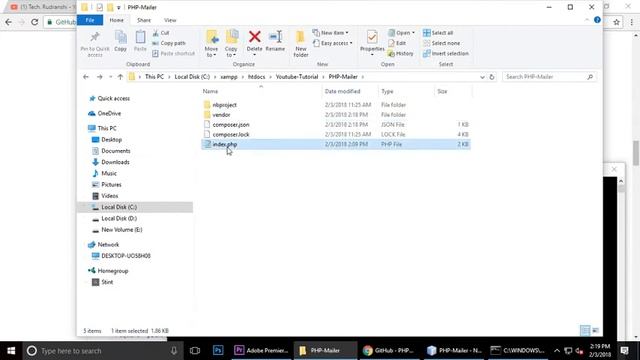Switch to the View ribbon tab
The width and height of the screenshot is (640, 360).
[x=170, y=20]
